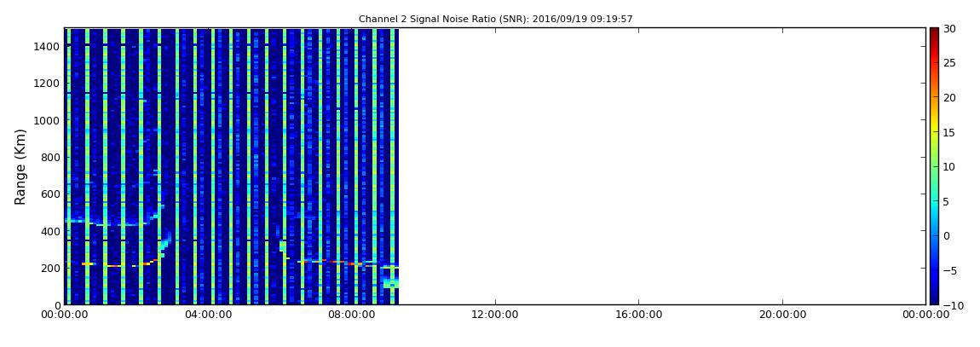This screenshot has width=980, height=347.
Task: Click the 1200 range tick label
Action: point(48,84)
